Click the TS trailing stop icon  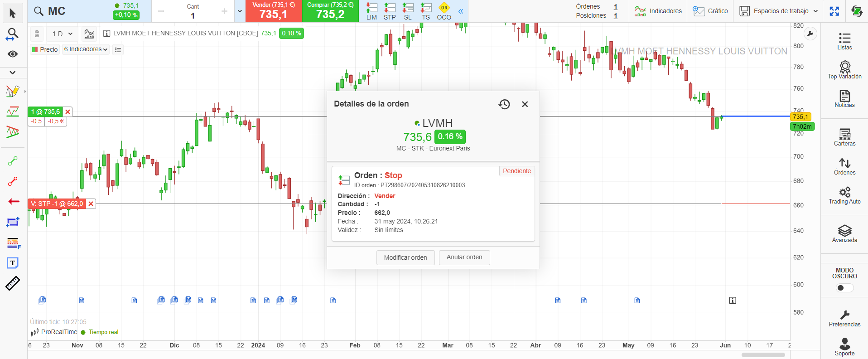point(426,11)
